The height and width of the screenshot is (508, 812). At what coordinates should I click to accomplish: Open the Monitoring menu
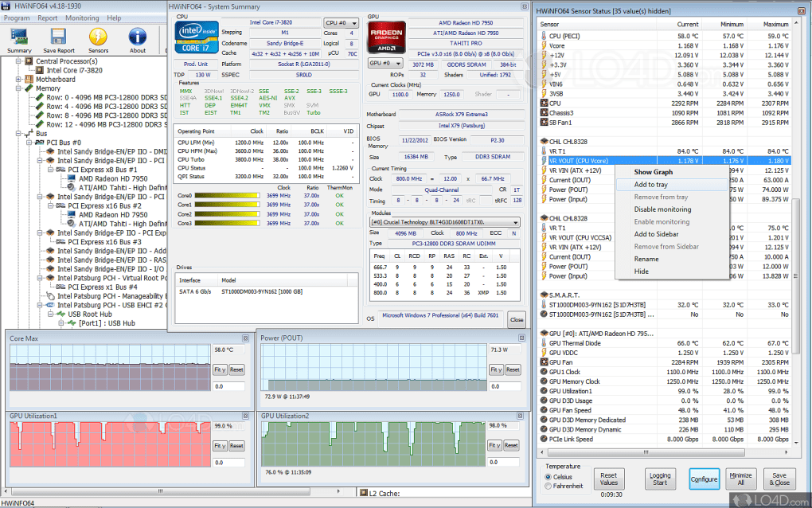click(82, 18)
